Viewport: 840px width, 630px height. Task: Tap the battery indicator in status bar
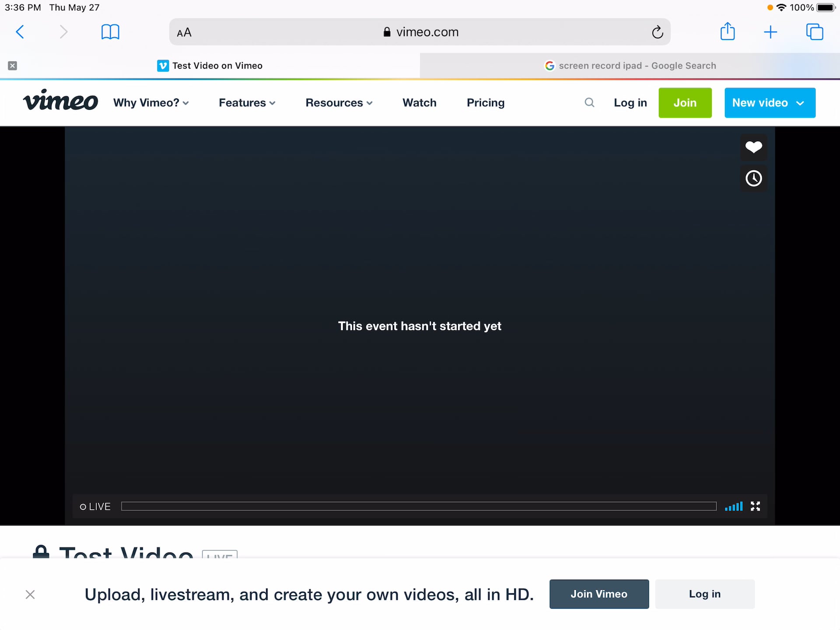(826, 7)
